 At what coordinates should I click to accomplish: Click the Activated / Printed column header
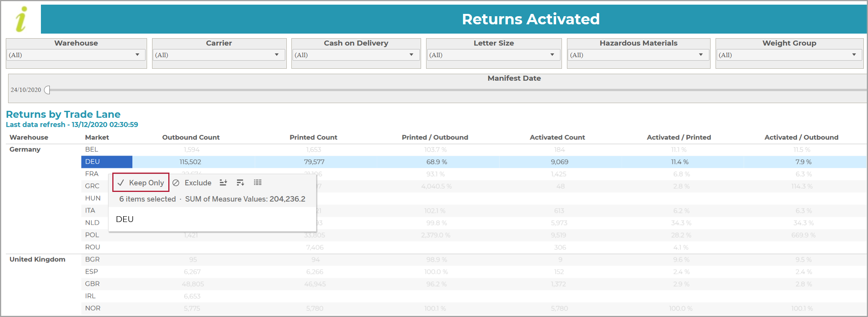click(x=679, y=137)
